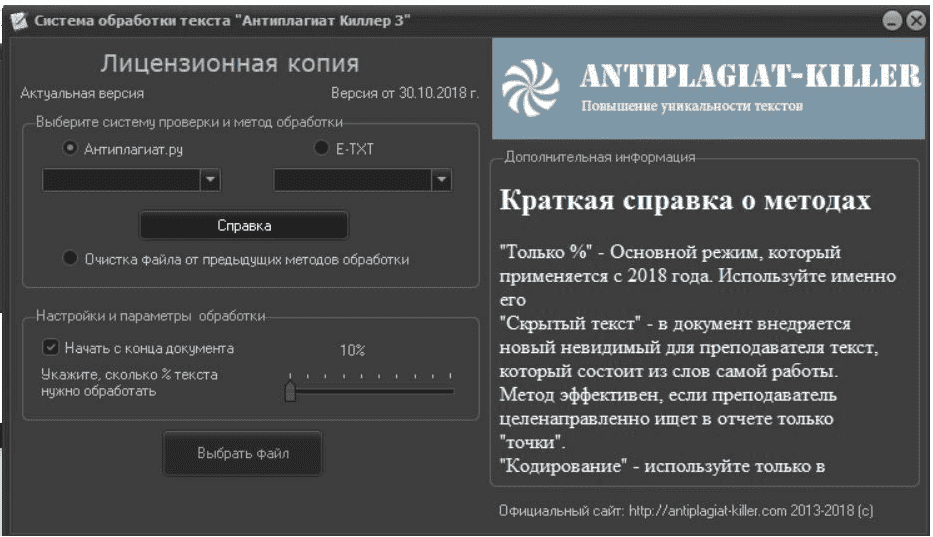Click the app icon in the title bar
933x537 pixels.
(19, 20)
